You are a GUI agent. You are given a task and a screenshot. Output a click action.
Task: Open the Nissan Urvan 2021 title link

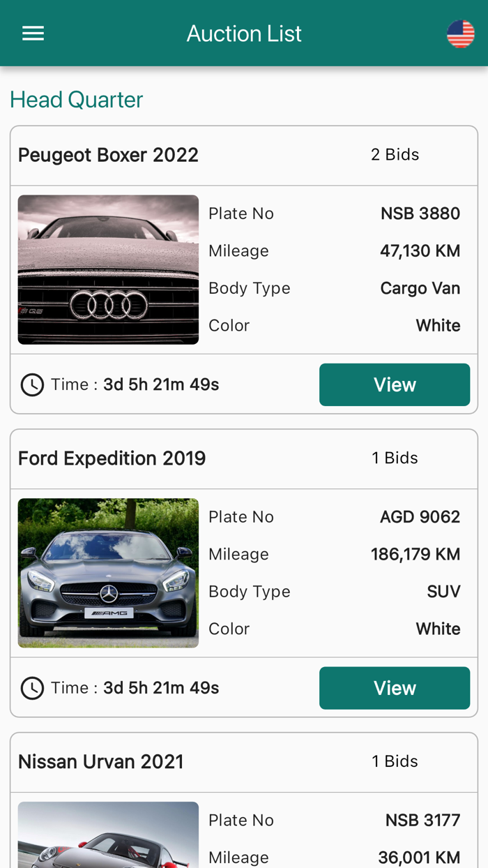click(x=100, y=761)
